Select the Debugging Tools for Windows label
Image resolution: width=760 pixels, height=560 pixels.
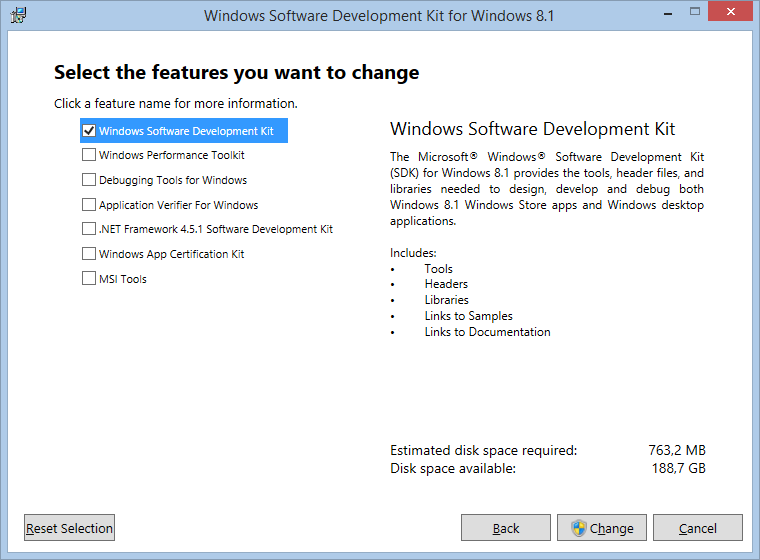(x=173, y=180)
